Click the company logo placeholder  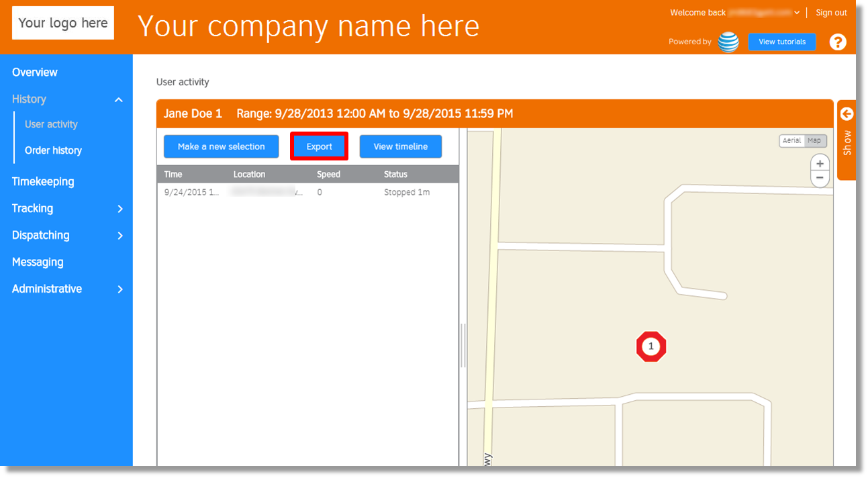coord(62,22)
